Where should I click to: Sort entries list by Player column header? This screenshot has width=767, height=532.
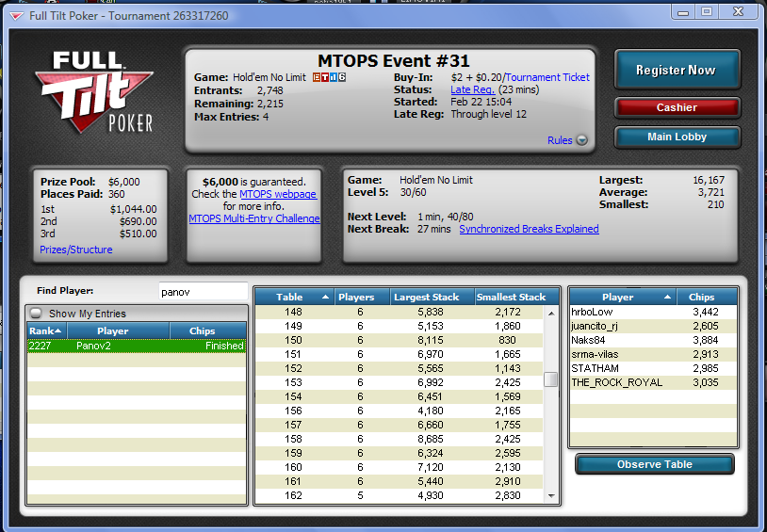[x=118, y=331]
